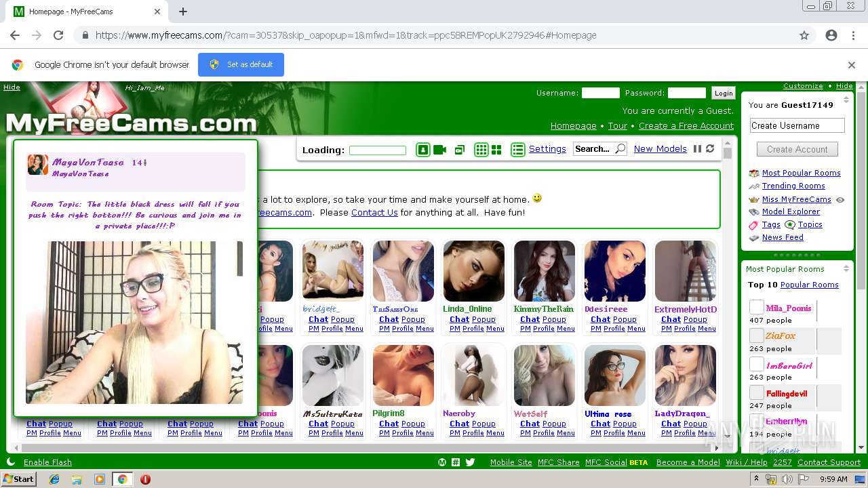The image size is (868, 488).
Task: Click the Model Explorer icon
Action: (753, 212)
